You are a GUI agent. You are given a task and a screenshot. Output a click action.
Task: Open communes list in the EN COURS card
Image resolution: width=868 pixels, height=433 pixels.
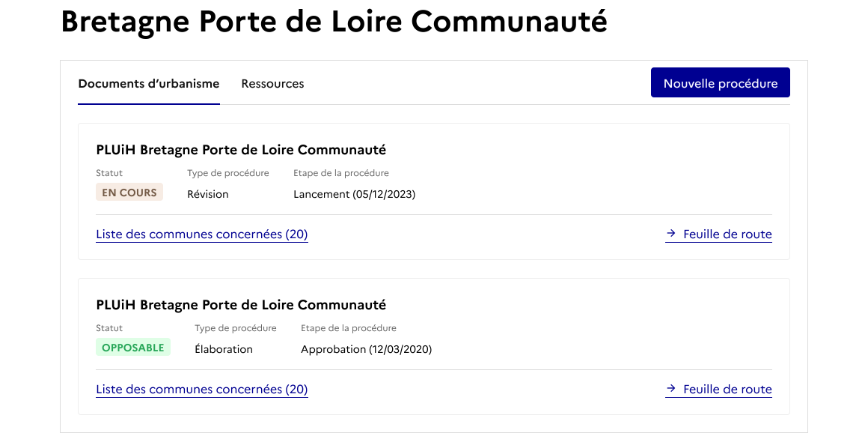(202, 234)
